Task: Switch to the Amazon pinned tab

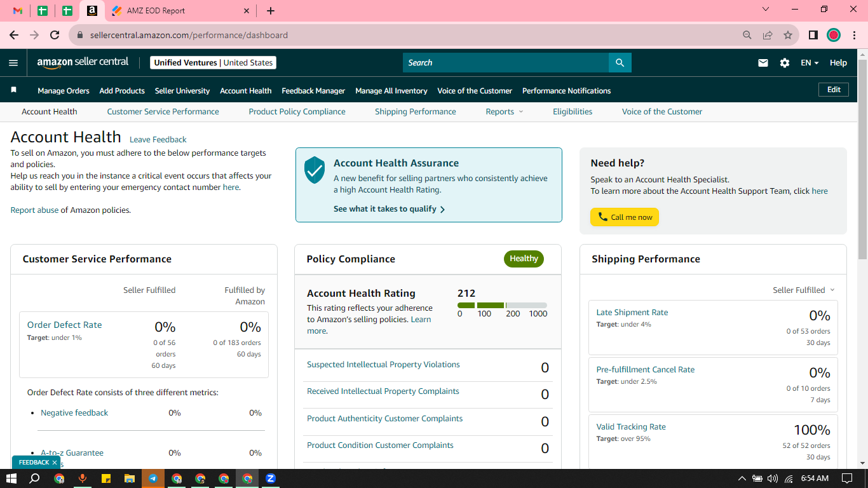Action: click(x=92, y=11)
